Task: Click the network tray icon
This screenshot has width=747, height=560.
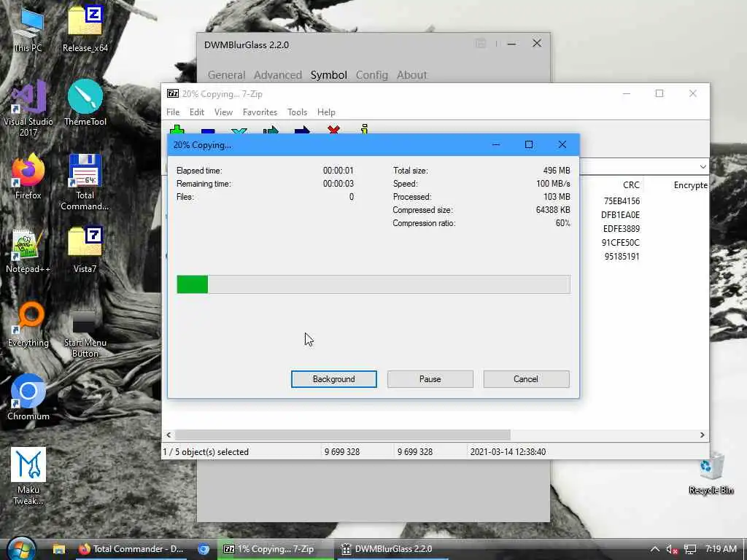Action: [x=690, y=549]
